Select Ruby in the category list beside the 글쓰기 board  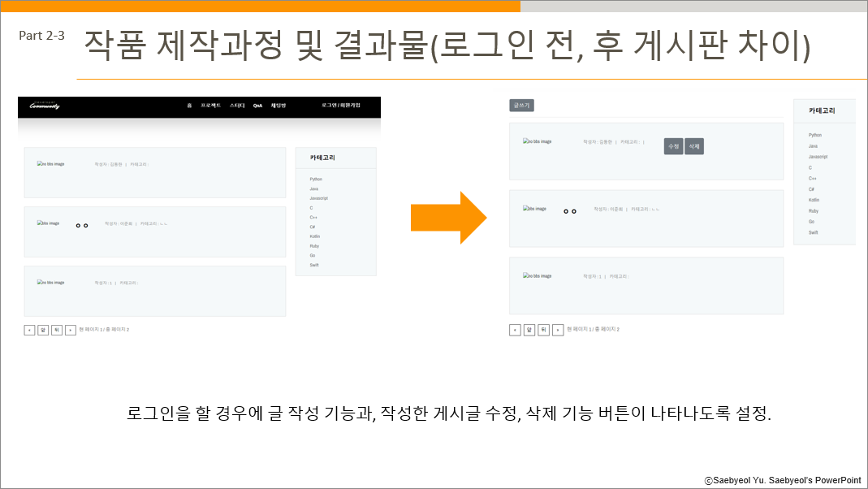pyautogui.click(x=814, y=211)
